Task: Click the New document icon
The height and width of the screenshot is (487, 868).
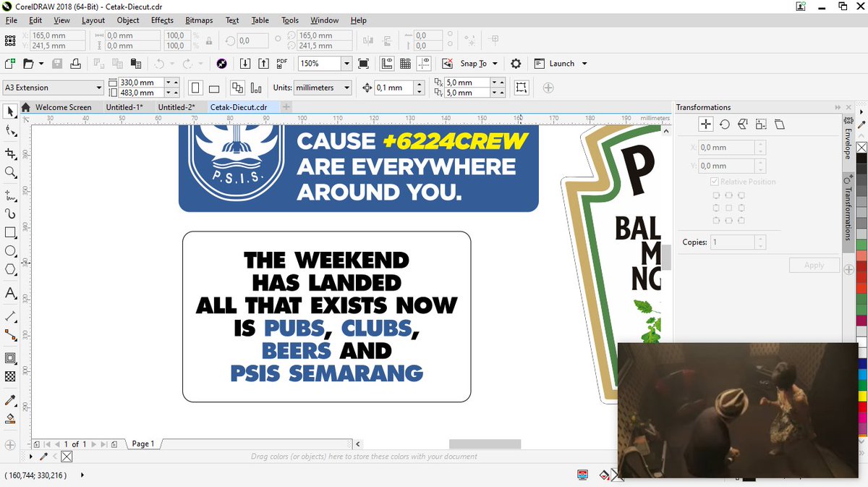Action: pos(10,64)
